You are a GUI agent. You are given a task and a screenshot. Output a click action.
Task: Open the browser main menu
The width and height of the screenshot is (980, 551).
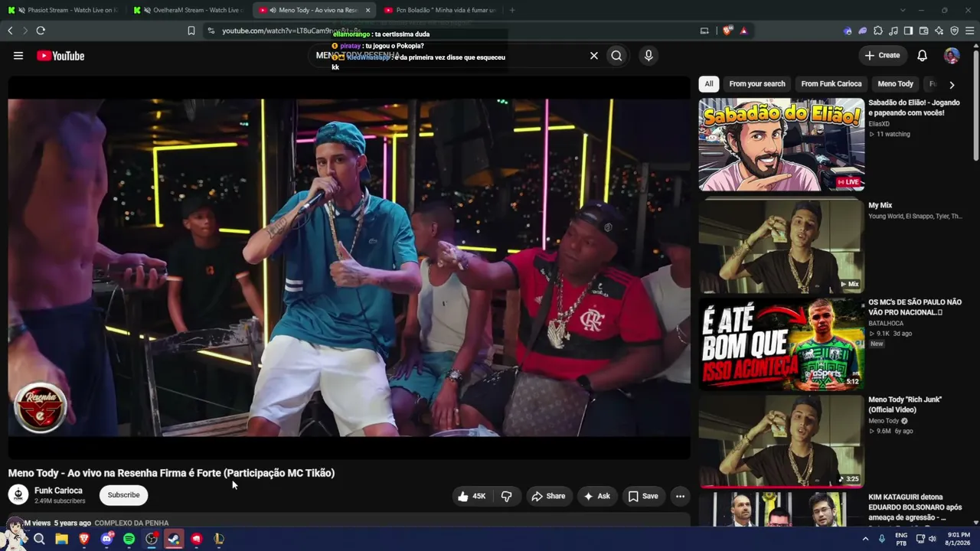click(x=970, y=31)
